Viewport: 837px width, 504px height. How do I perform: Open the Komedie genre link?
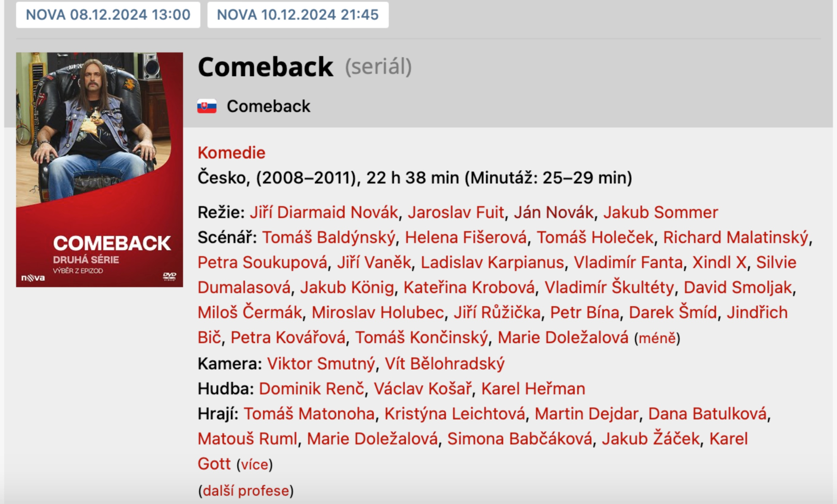(232, 153)
